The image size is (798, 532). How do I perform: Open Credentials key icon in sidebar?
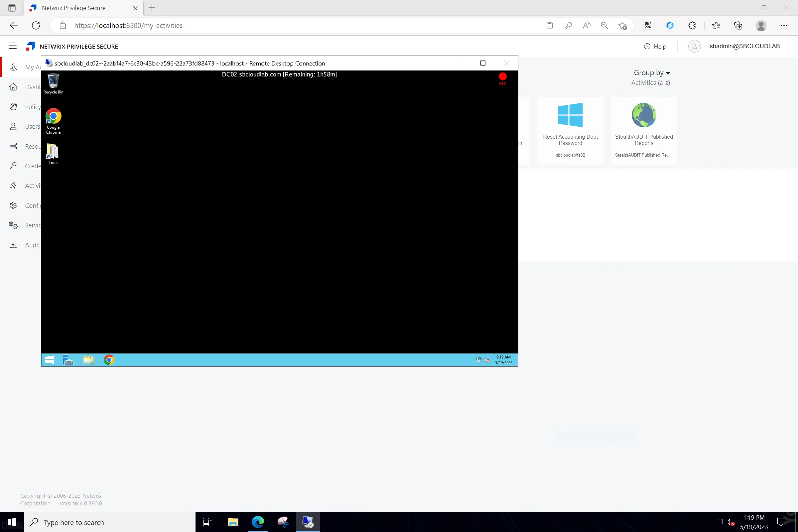tap(13, 166)
